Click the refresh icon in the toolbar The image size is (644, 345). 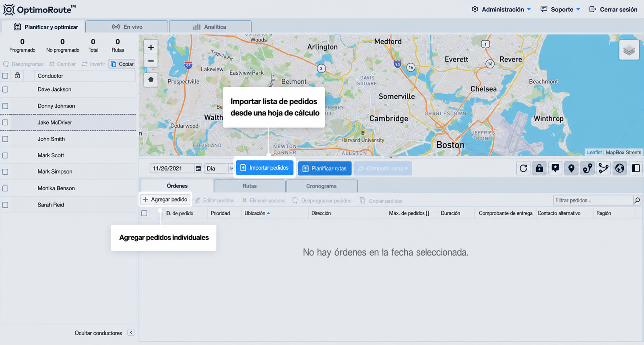point(523,168)
